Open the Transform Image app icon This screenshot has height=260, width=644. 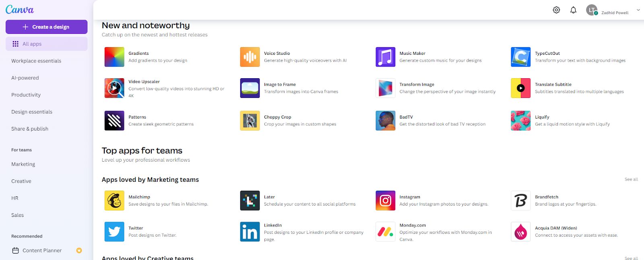386,88
